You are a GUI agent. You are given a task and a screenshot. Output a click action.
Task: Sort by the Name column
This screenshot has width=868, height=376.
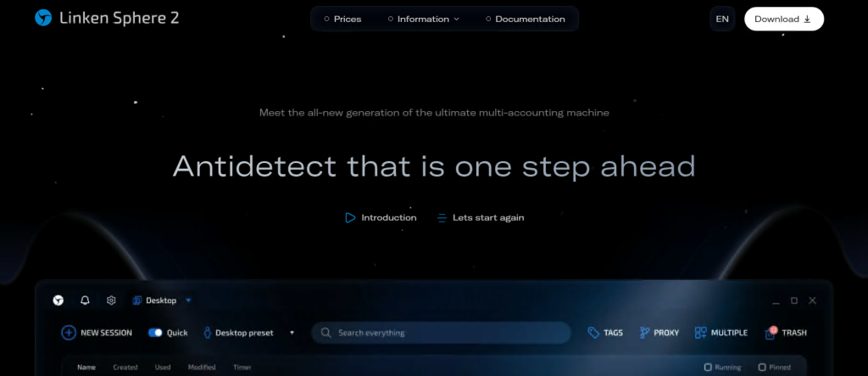pos(86,368)
